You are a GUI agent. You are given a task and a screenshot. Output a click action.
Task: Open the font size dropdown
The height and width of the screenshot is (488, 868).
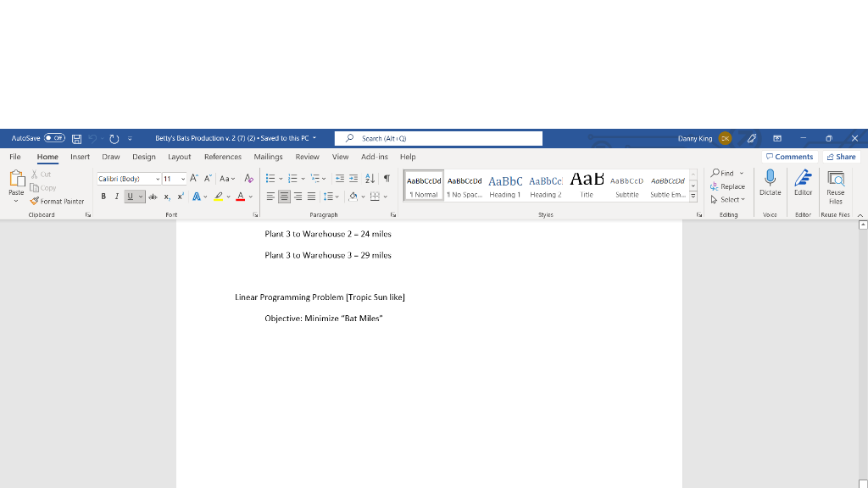coord(183,179)
